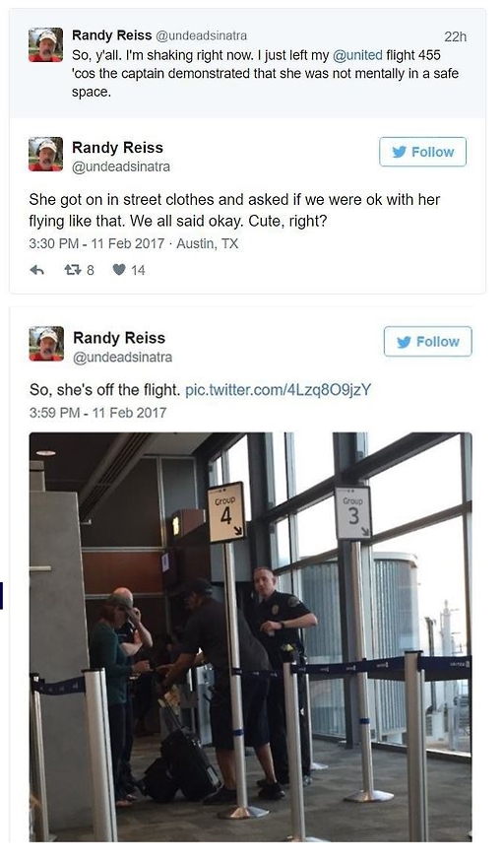Click the Randy Reiss name above "she's off the flight"

pyautogui.click(x=119, y=338)
